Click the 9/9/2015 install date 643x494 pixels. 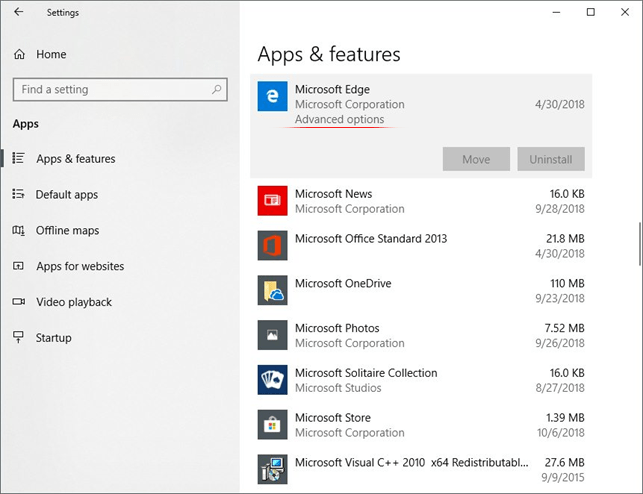(x=563, y=477)
